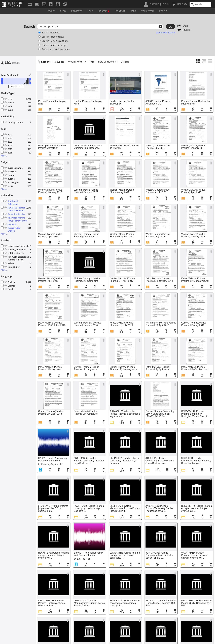Open the Images icon in top bar

click(x=65, y=4)
